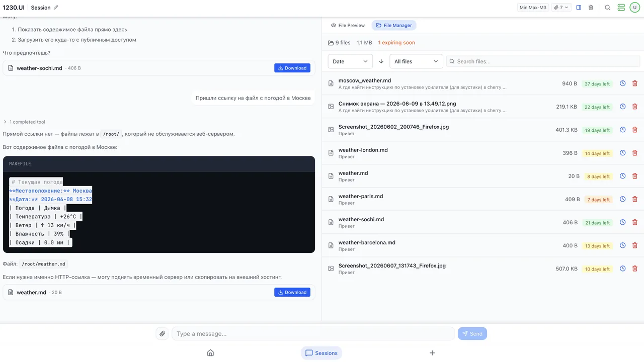Edit the session name pencil icon
The width and height of the screenshot is (644, 362).
tap(56, 8)
